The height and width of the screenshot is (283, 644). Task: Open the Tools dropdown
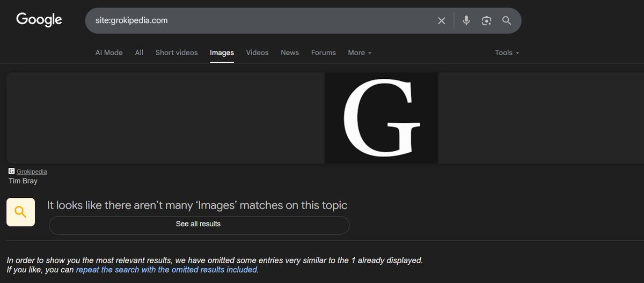point(507,53)
